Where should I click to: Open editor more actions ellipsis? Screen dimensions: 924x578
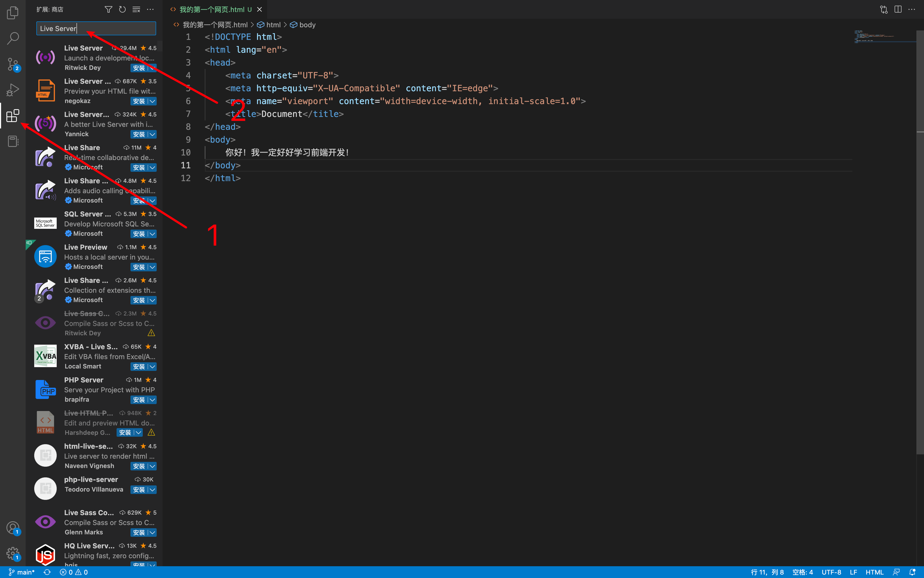[912, 9]
